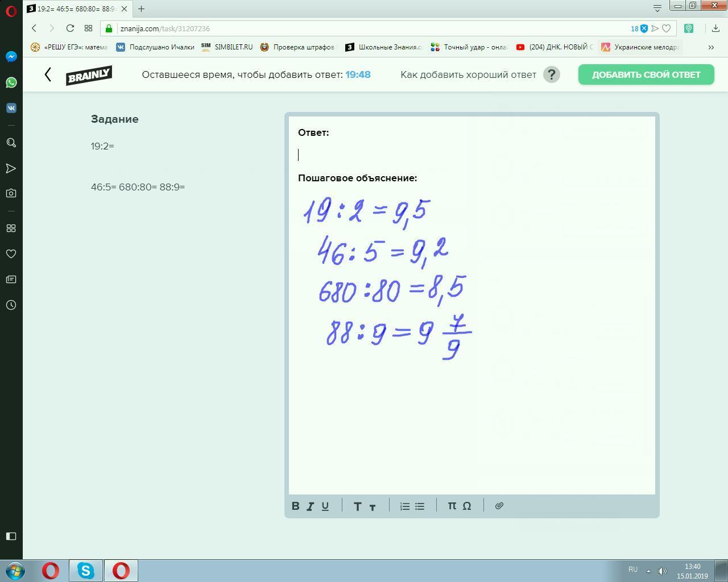Open the SIMBILET.RU bookmark

click(x=226, y=47)
